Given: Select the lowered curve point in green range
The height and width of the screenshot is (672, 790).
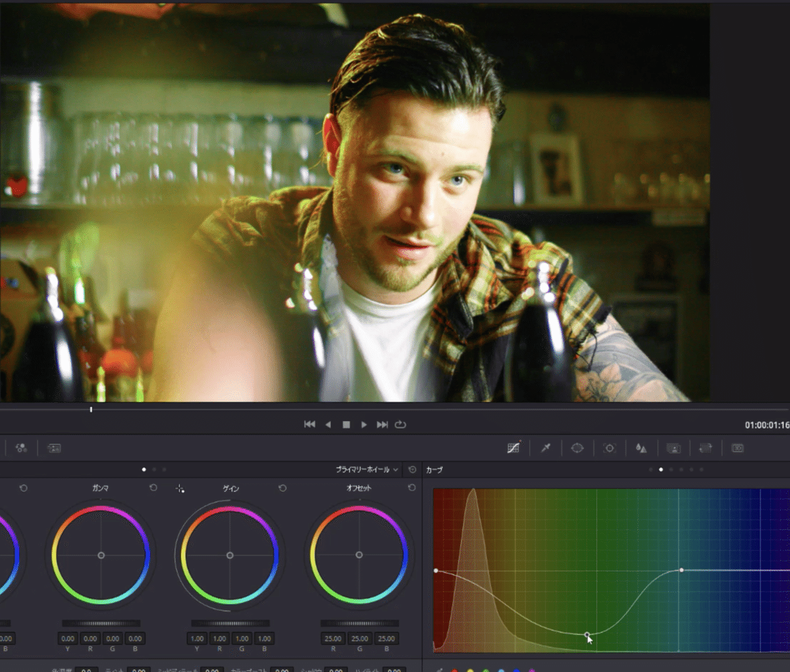Looking at the screenshot, I should (587, 634).
